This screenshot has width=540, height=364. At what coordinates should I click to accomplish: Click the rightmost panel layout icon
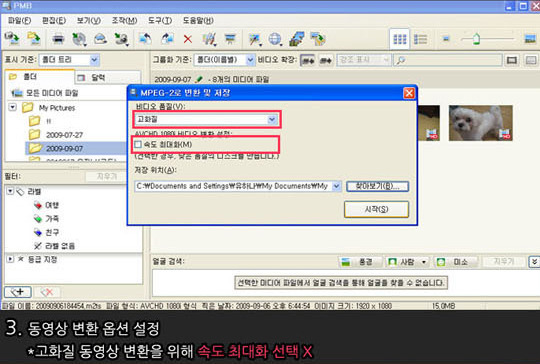pyautogui.click(x=531, y=60)
